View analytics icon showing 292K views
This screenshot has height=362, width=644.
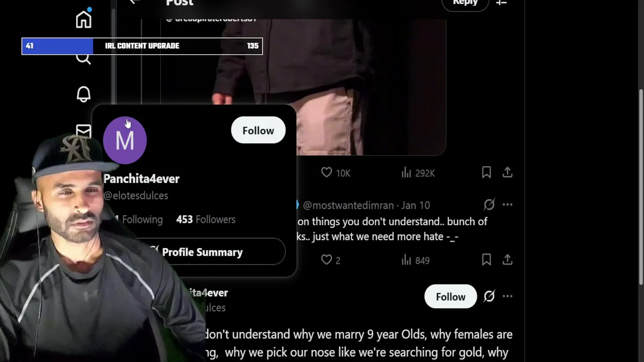tap(407, 172)
